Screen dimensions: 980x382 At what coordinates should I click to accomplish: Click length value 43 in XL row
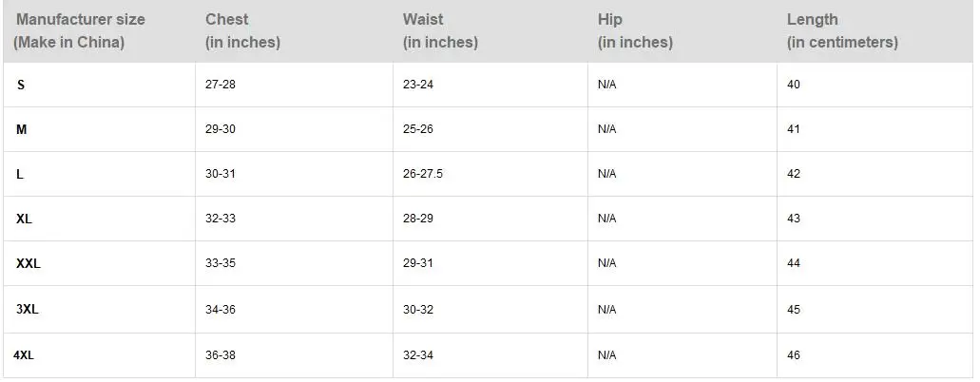click(x=793, y=219)
